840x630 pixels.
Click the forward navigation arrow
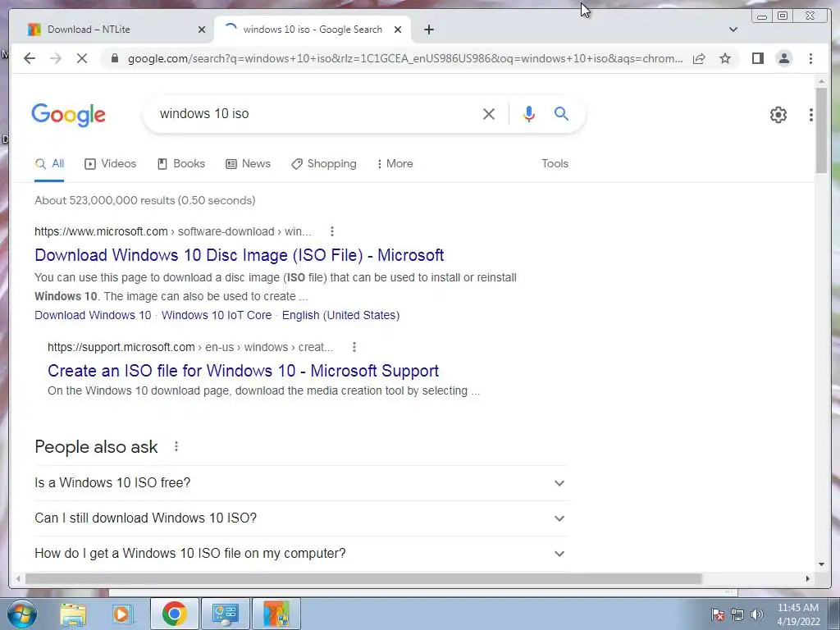(x=56, y=58)
